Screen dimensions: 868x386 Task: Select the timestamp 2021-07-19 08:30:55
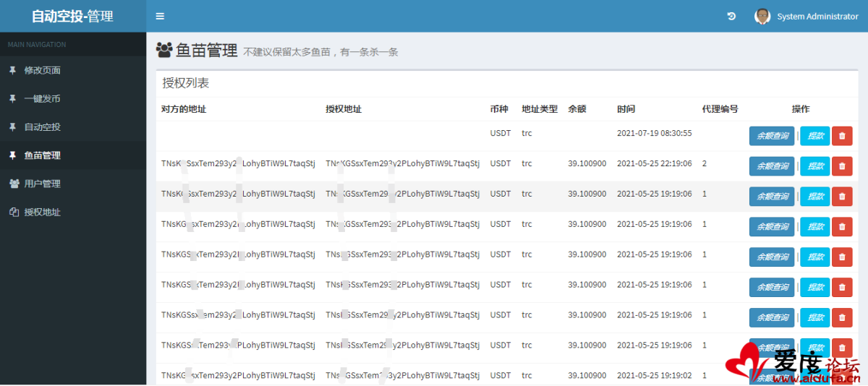click(x=655, y=134)
